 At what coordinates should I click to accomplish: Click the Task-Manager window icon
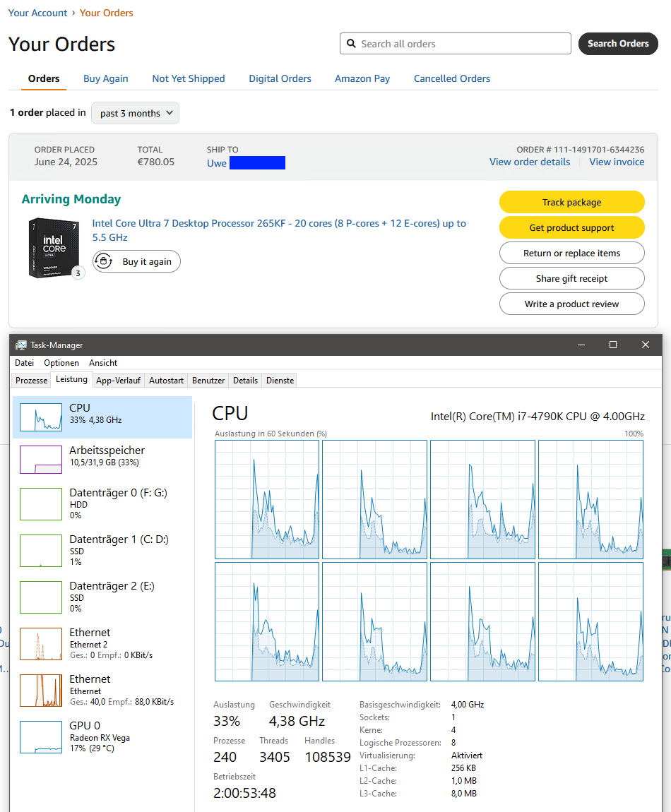pos(20,345)
